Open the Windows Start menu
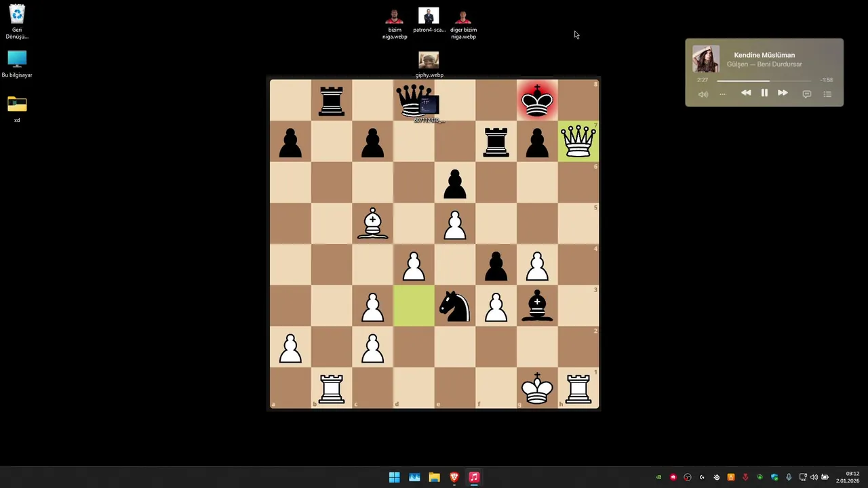The width and height of the screenshot is (868, 488). click(394, 477)
